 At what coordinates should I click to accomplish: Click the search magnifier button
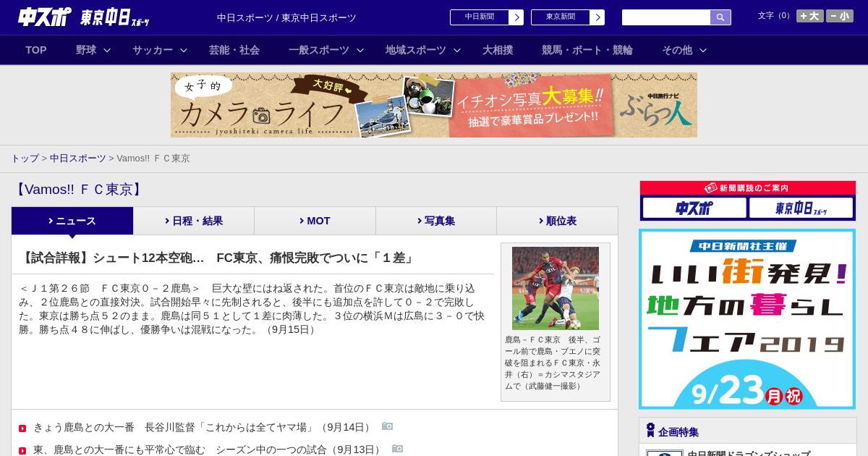pos(720,17)
